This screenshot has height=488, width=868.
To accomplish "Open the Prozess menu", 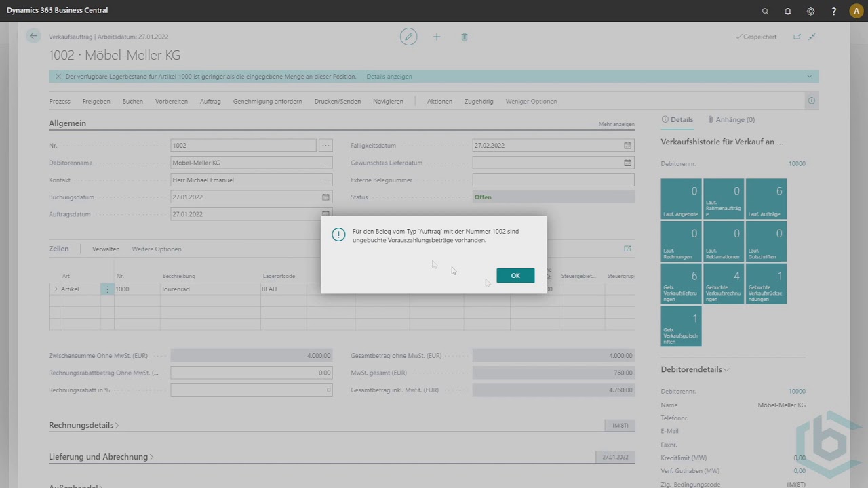I will pos(60,101).
